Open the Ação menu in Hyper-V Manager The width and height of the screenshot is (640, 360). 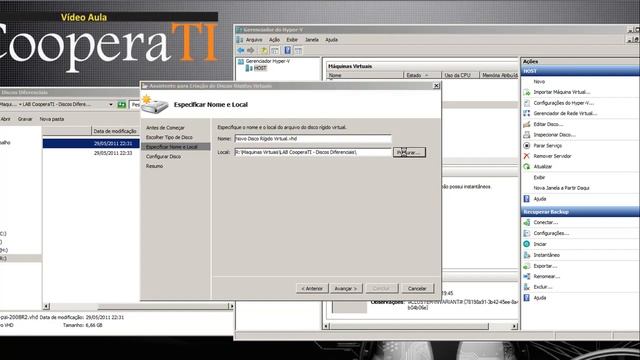point(274,40)
